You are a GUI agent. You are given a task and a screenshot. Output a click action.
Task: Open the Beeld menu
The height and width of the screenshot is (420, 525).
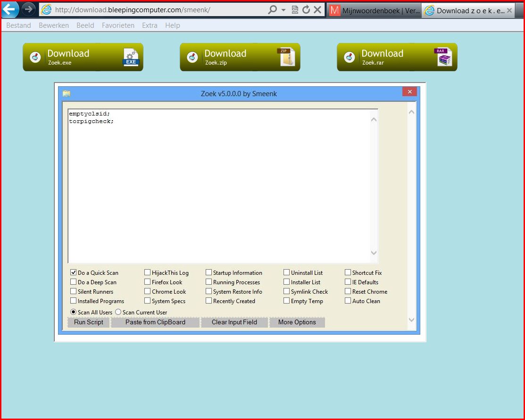click(x=85, y=25)
